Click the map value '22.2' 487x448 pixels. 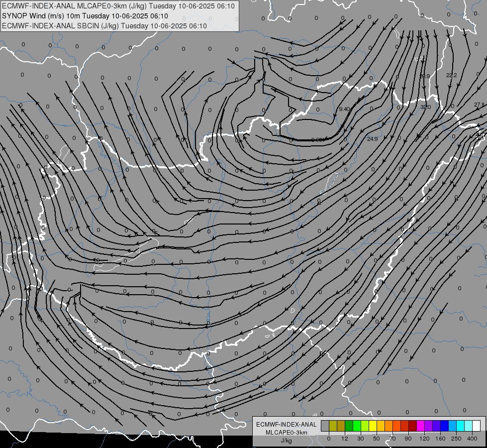tap(451, 75)
